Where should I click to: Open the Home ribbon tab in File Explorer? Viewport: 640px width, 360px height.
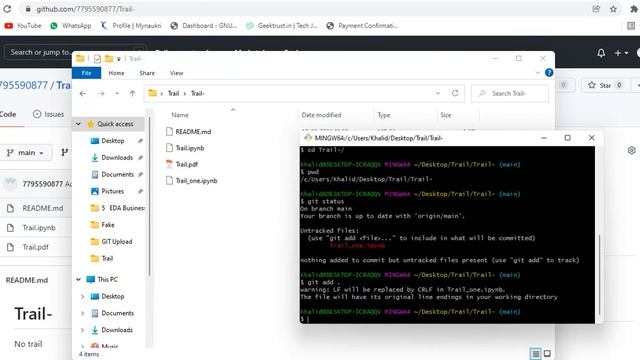(116, 73)
